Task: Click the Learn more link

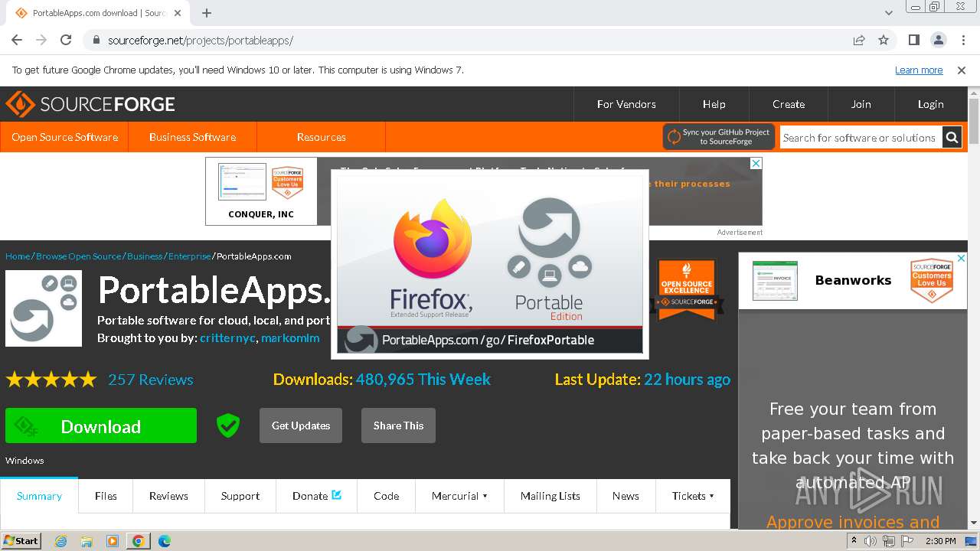Action: point(919,70)
